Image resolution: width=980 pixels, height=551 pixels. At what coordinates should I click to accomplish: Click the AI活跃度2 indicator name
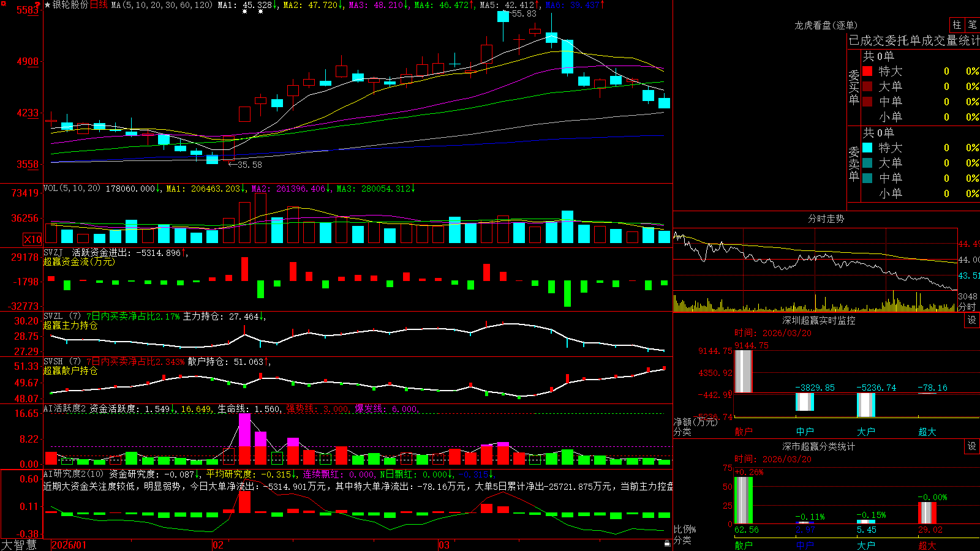pyautogui.click(x=65, y=409)
